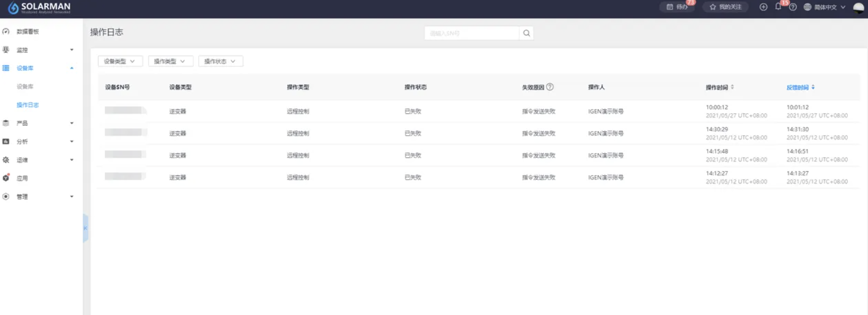Click the SN search input field
The image size is (868, 315).
(x=471, y=33)
